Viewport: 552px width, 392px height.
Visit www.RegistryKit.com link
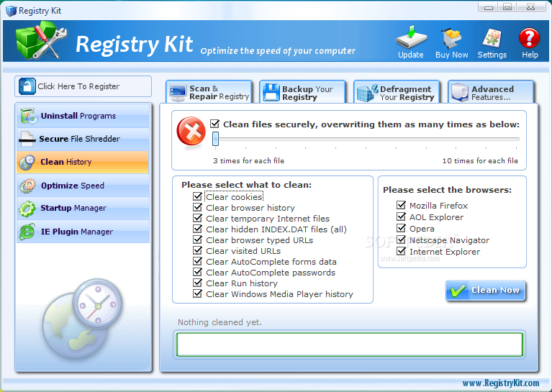pyautogui.click(x=501, y=383)
